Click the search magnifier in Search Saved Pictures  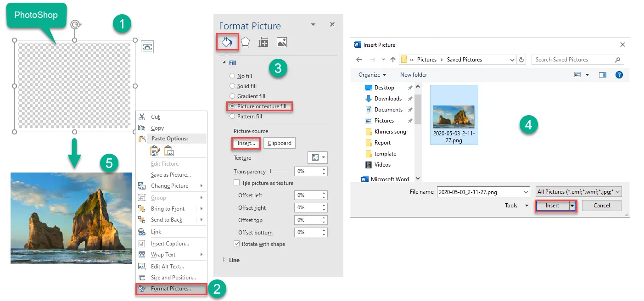point(617,60)
